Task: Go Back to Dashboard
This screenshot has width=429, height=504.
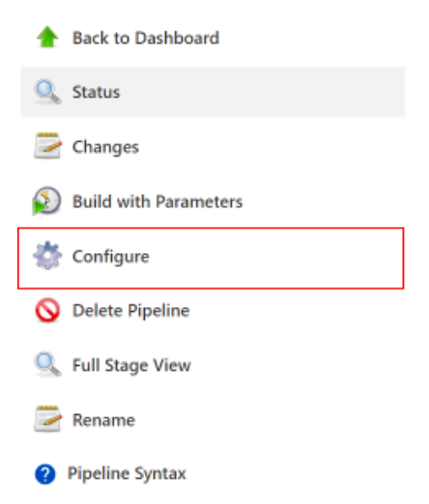Action: (146, 38)
